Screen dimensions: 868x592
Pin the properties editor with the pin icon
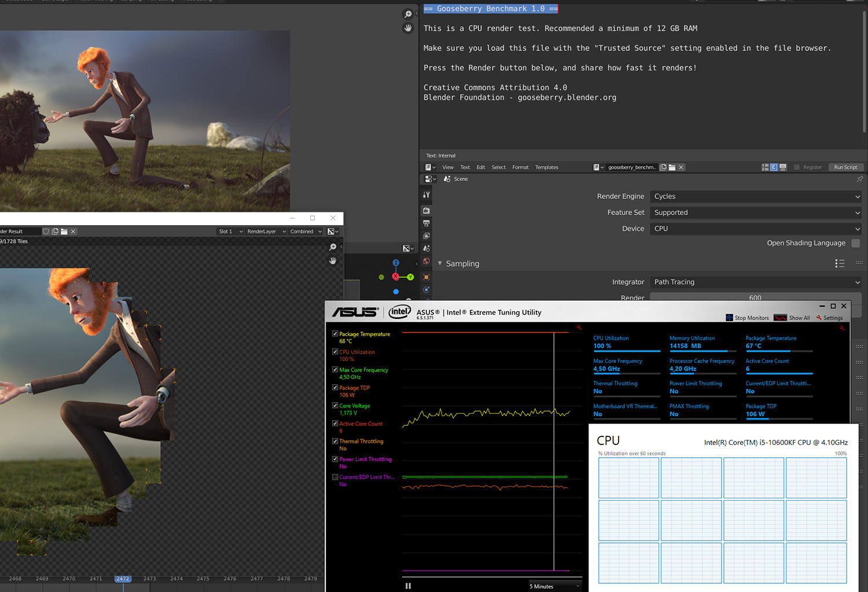pyautogui.click(x=860, y=179)
